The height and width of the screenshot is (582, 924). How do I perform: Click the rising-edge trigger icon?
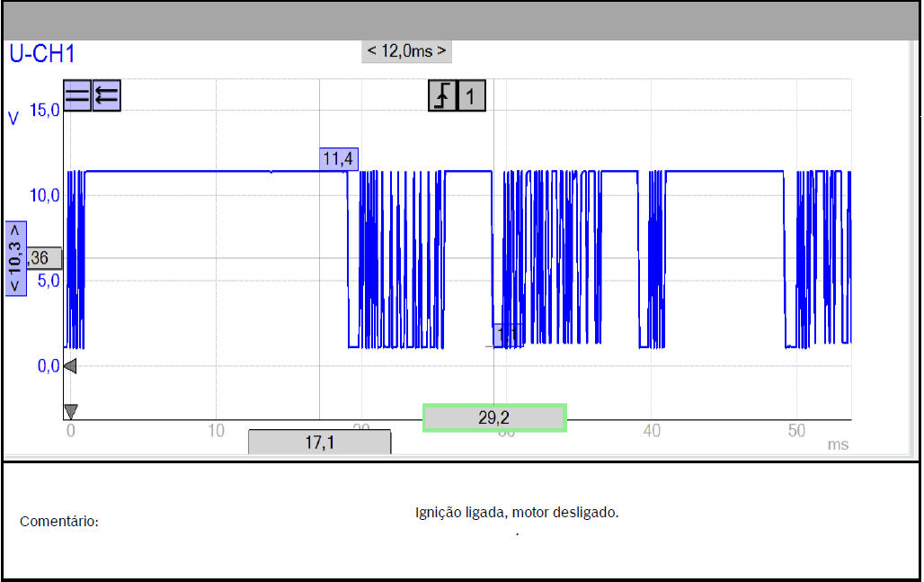point(441,96)
